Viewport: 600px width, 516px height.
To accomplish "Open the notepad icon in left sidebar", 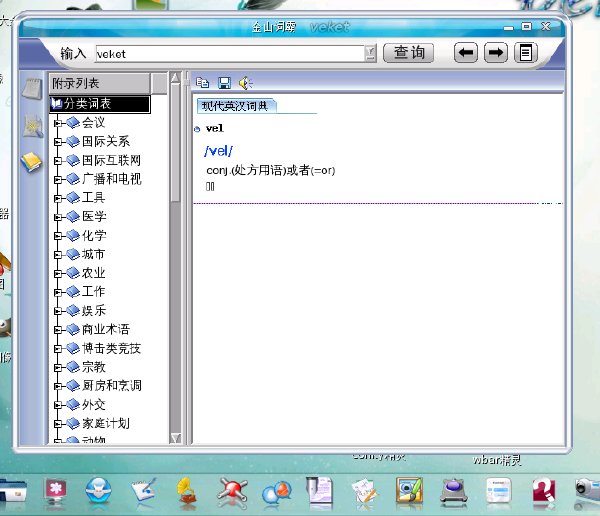I will (x=32, y=88).
